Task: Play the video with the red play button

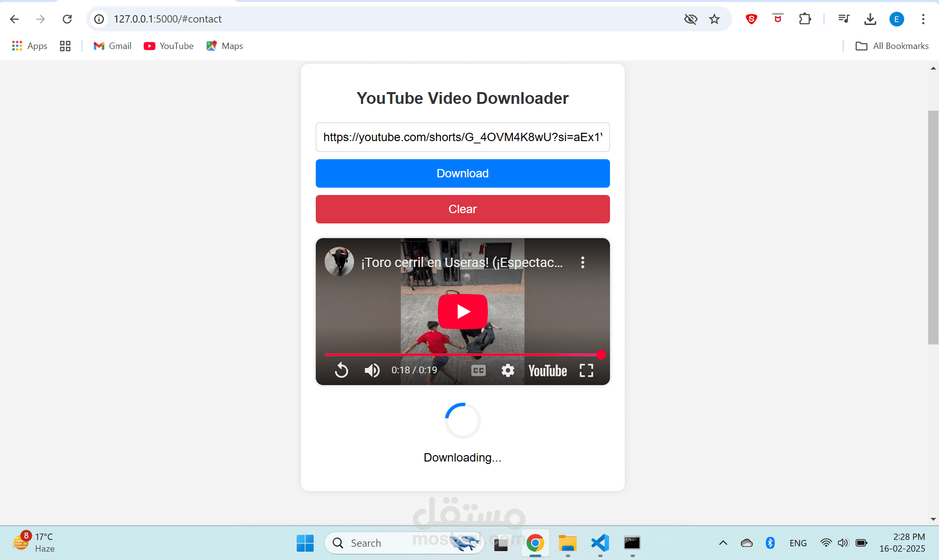Action: point(462,312)
